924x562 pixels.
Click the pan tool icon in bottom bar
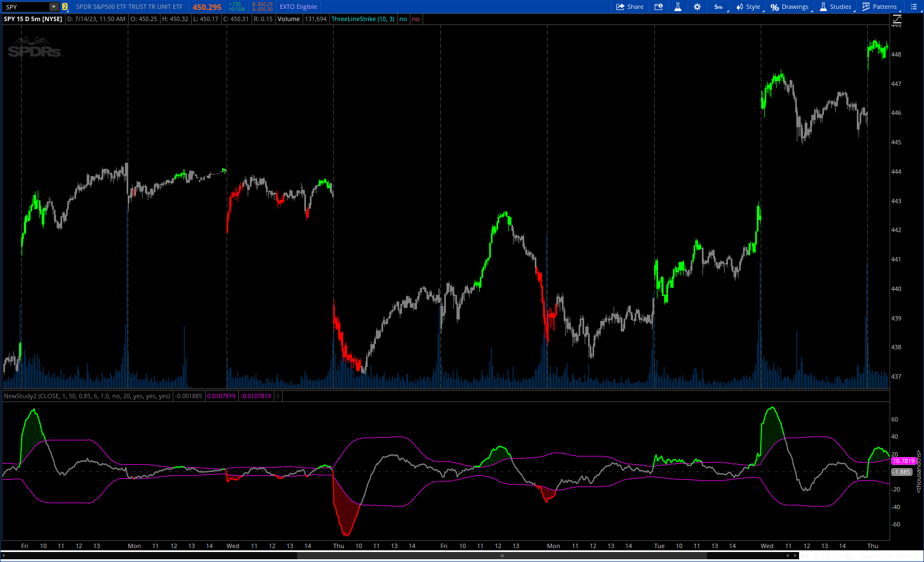click(805, 556)
